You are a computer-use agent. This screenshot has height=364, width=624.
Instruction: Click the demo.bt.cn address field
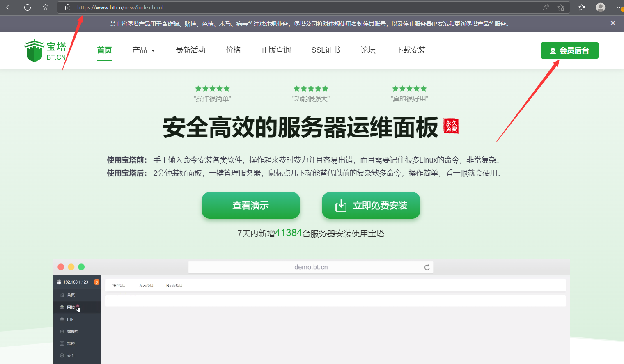[x=311, y=267]
